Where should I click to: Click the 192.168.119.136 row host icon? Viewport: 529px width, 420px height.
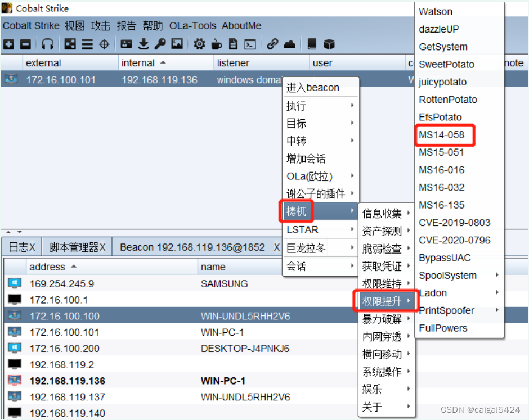(15, 381)
